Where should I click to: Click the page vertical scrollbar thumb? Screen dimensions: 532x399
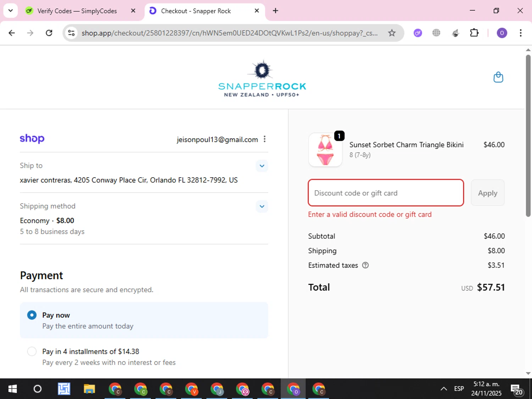[528, 135]
